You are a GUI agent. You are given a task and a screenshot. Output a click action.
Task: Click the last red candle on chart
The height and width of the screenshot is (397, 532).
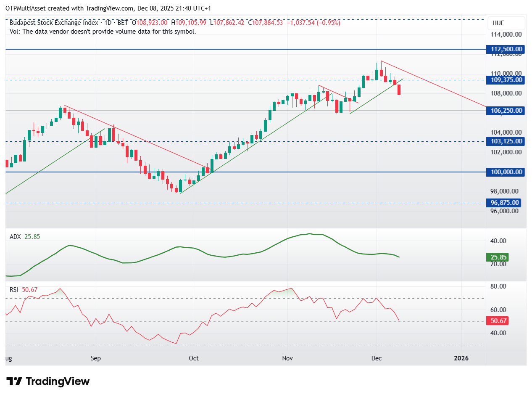pos(399,89)
